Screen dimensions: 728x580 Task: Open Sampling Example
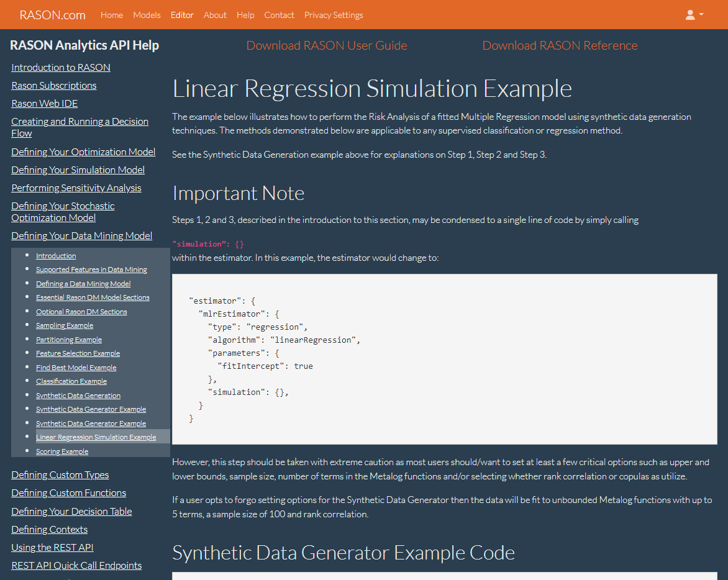point(65,325)
